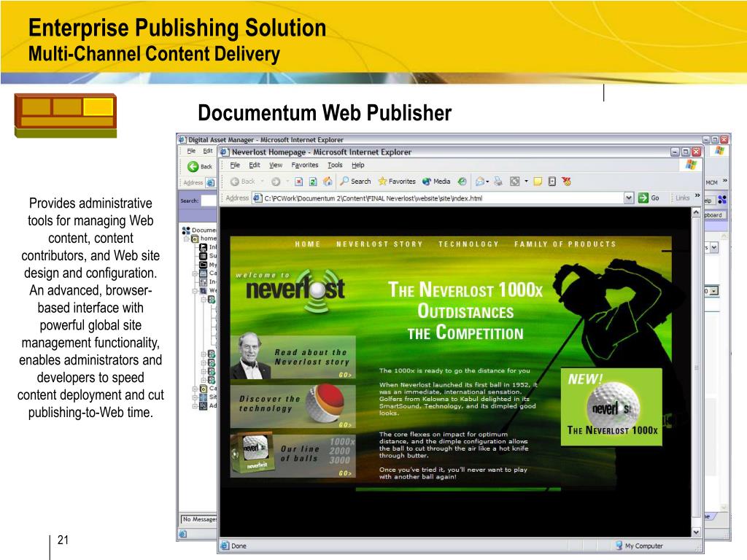Open the Tools menu
Image resolution: width=747 pixels, height=560 pixels.
click(x=335, y=166)
